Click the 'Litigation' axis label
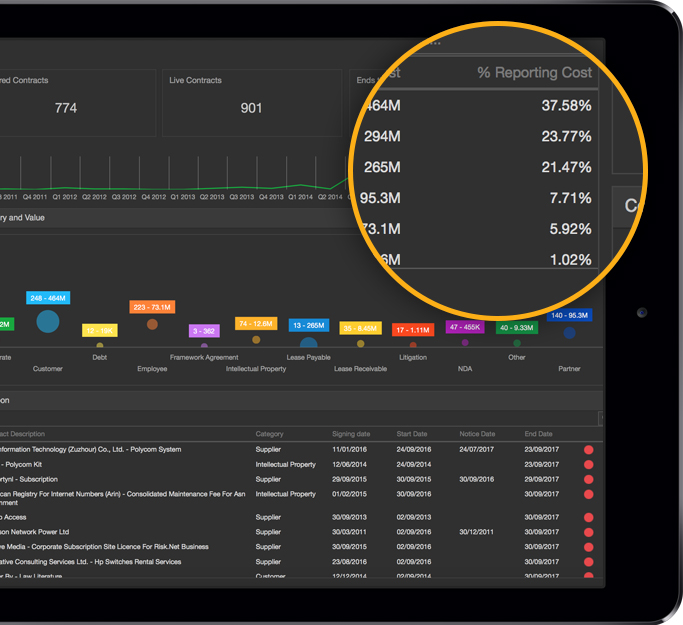This screenshot has width=683, height=625. click(x=413, y=357)
